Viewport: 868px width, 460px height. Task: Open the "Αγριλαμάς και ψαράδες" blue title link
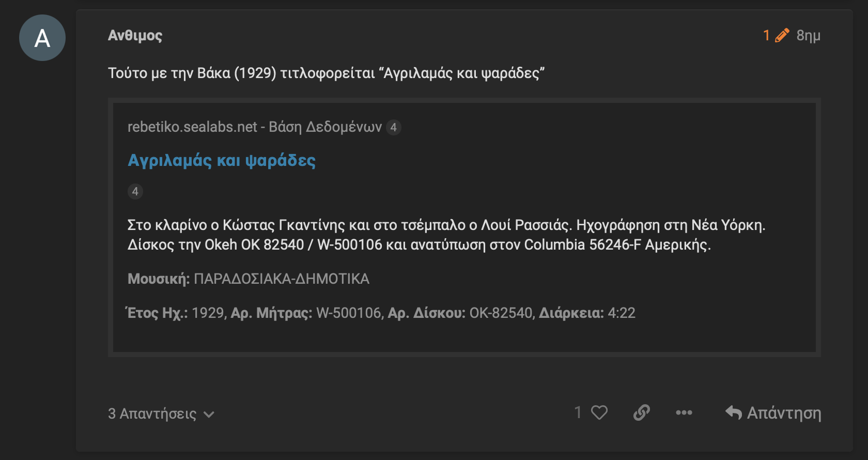tap(222, 160)
